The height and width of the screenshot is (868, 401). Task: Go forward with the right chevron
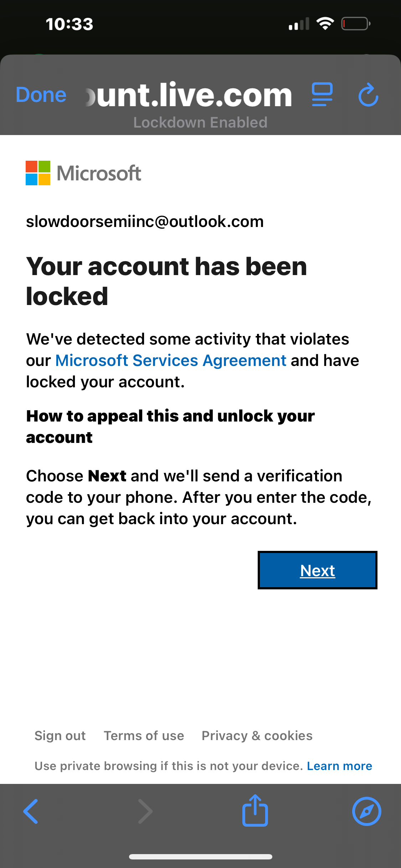tap(145, 811)
